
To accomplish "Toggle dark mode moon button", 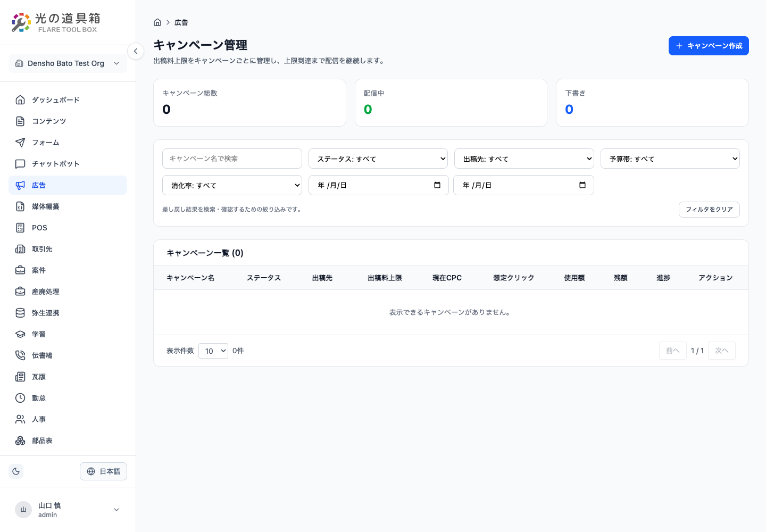I will [x=16, y=471].
